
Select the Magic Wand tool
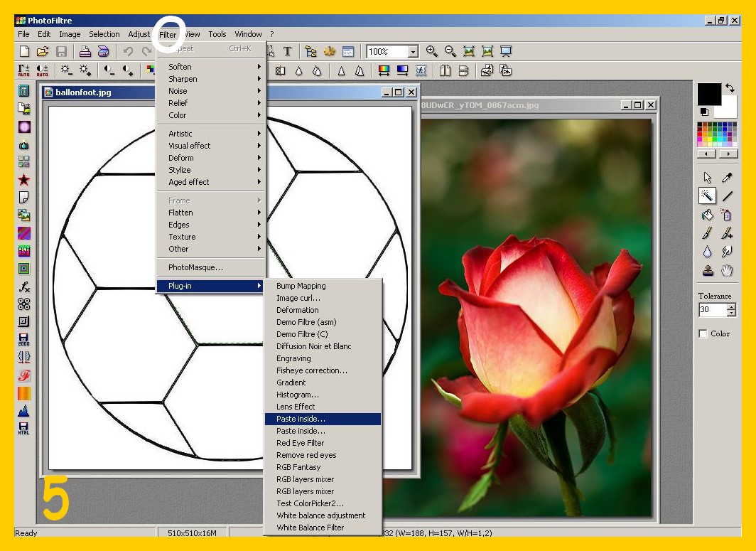click(x=708, y=196)
